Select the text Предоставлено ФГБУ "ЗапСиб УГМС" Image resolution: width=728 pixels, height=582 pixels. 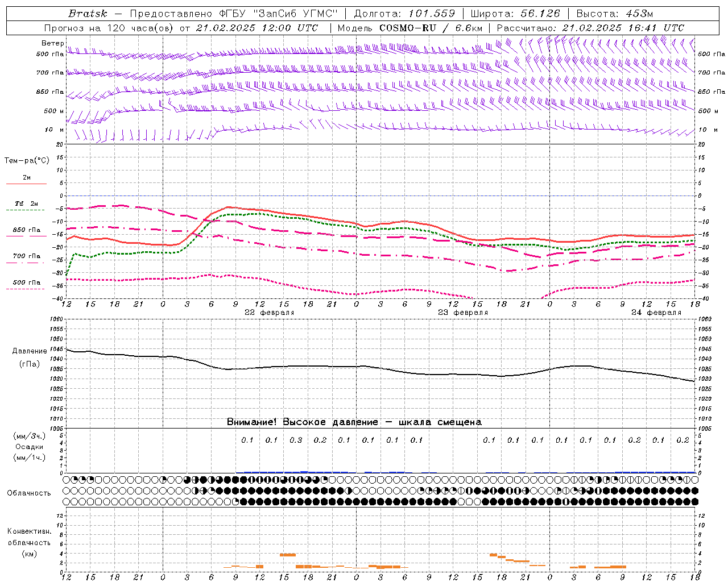[x=234, y=14]
